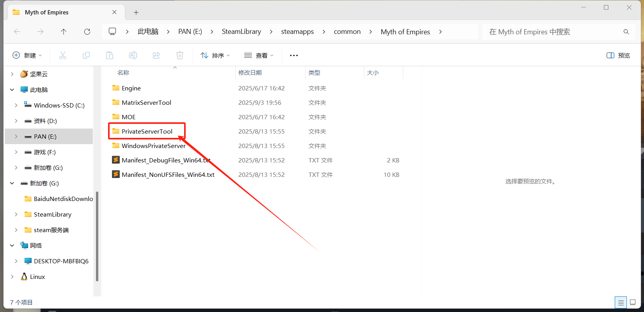Expand Windows-SSD (C:) tree node
This screenshot has height=312, width=644.
point(16,105)
